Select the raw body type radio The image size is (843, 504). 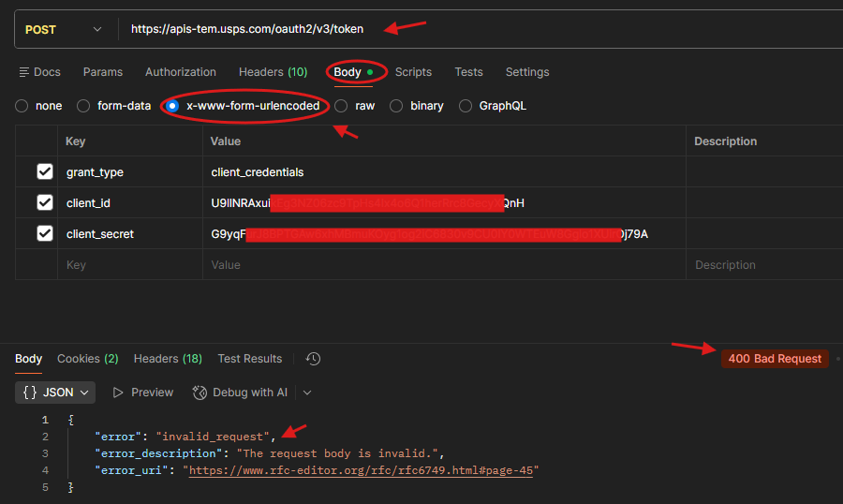tap(342, 106)
